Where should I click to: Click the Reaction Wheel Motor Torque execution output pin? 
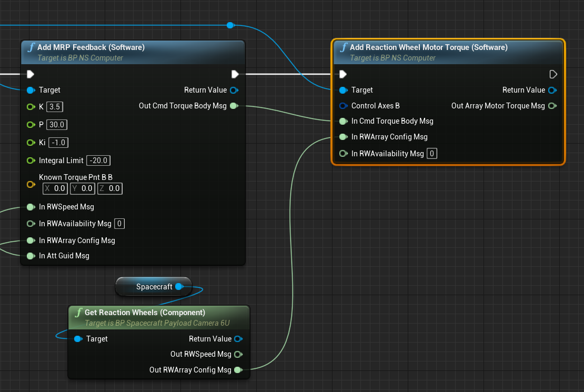(x=553, y=74)
